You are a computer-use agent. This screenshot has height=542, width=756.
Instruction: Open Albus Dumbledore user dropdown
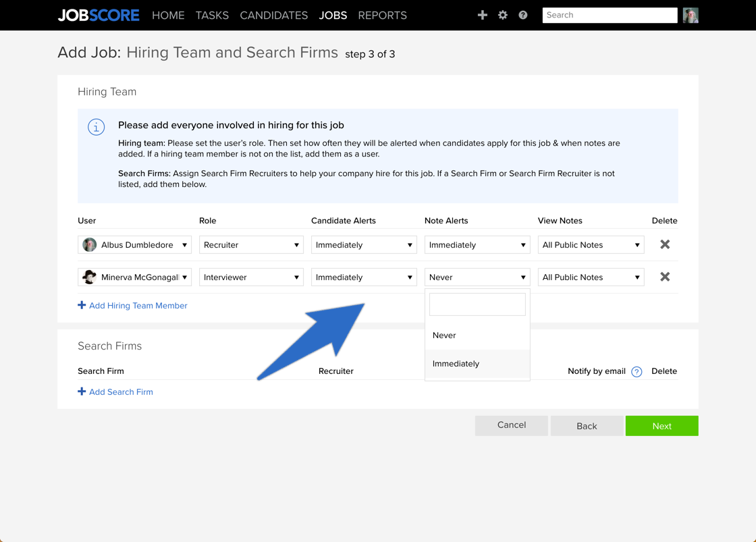[x=134, y=244]
